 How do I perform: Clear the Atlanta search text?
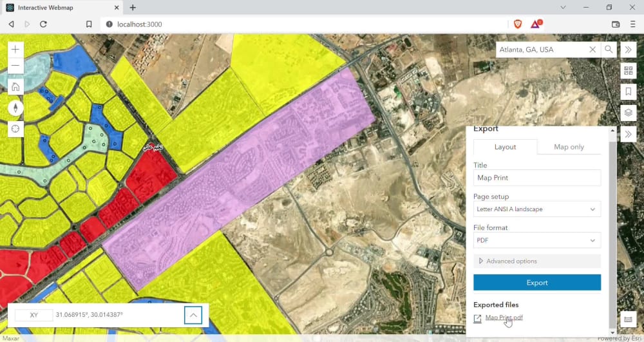[592, 50]
